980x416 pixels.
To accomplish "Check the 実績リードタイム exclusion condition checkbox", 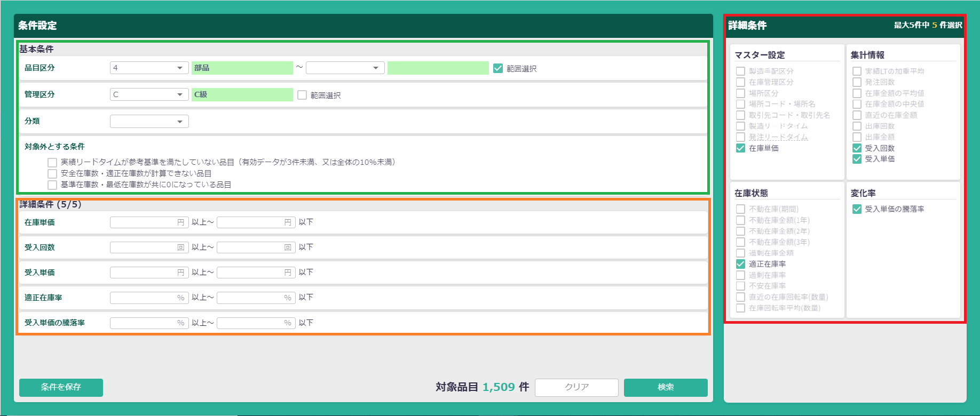I will point(52,163).
